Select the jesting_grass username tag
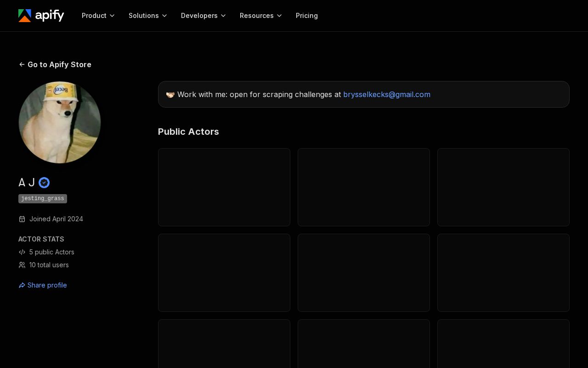 [x=43, y=199]
